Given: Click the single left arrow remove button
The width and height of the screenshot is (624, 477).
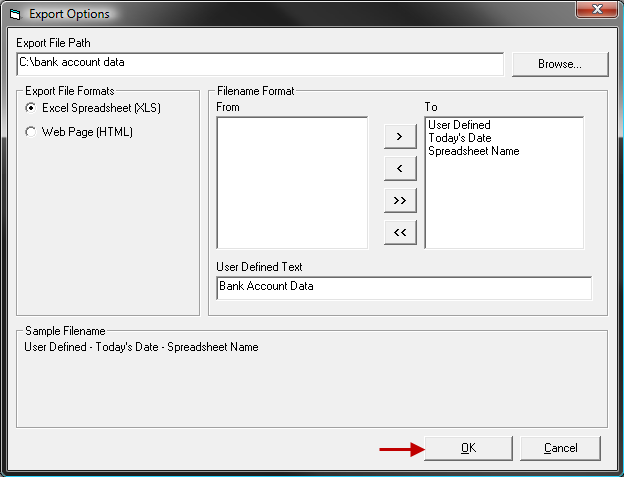Looking at the screenshot, I should pyautogui.click(x=400, y=168).
